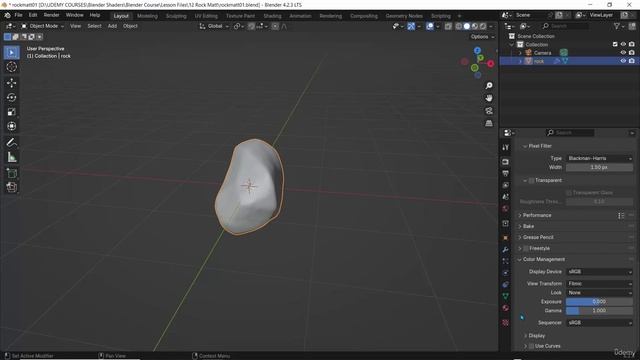The image size is (640, 360).
Task: Select the Select Box tool
Action: tap(11, 53)
